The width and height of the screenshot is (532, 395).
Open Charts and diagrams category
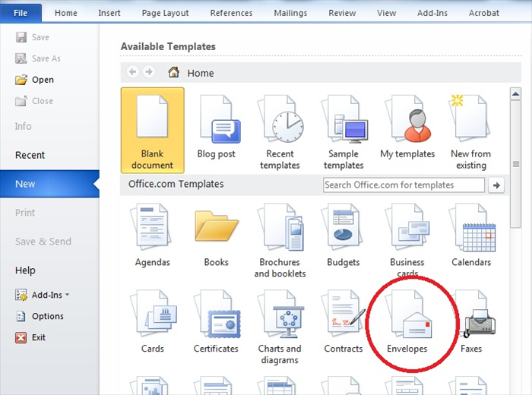pos(280,326)
